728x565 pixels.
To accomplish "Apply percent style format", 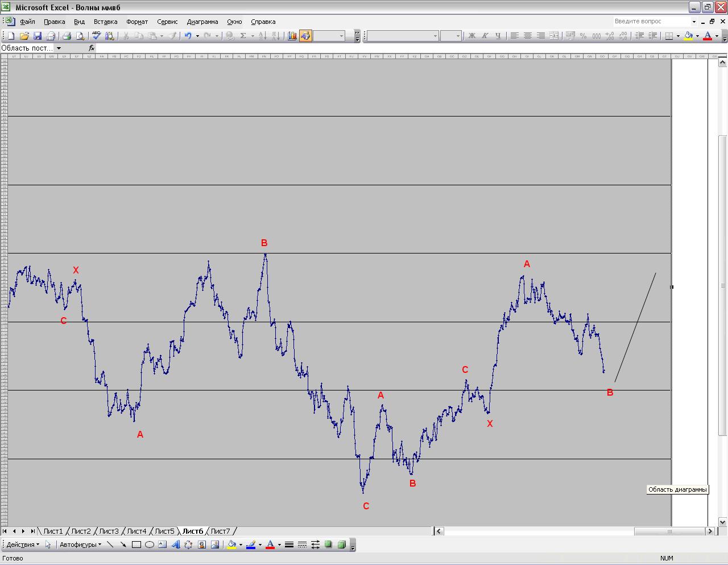I will click(x=583, y=36).
